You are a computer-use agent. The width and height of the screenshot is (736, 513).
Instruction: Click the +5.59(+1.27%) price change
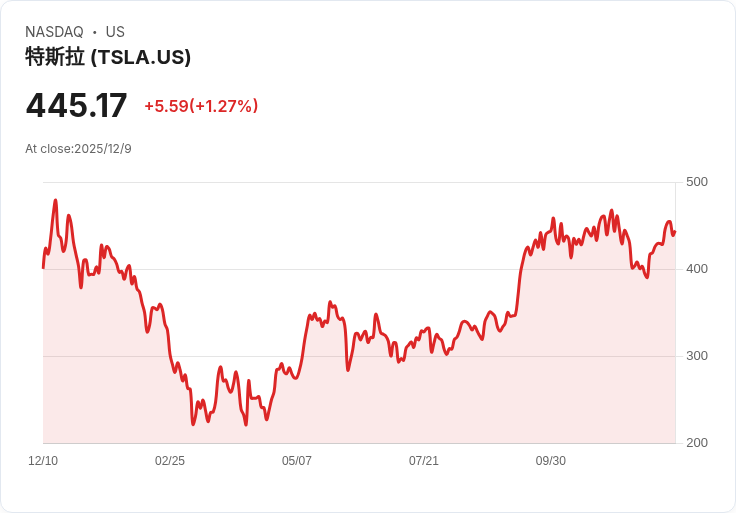201,106
